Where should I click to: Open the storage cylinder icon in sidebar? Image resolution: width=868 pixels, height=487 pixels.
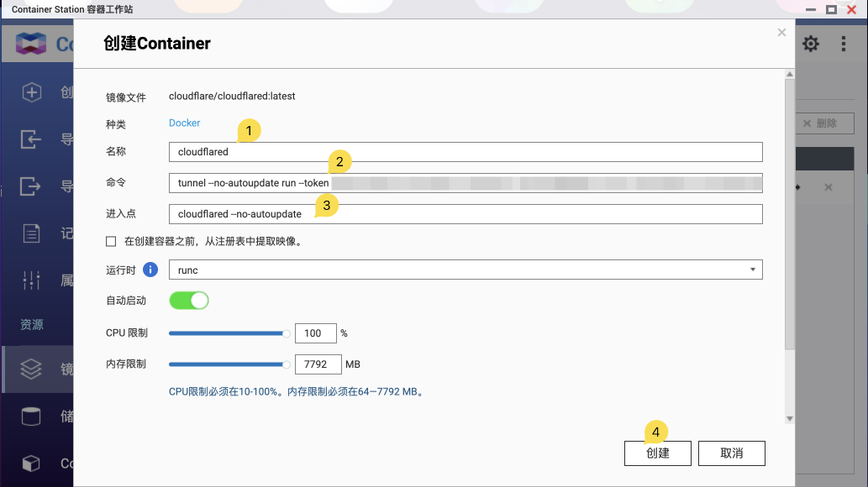pos(31,416)
